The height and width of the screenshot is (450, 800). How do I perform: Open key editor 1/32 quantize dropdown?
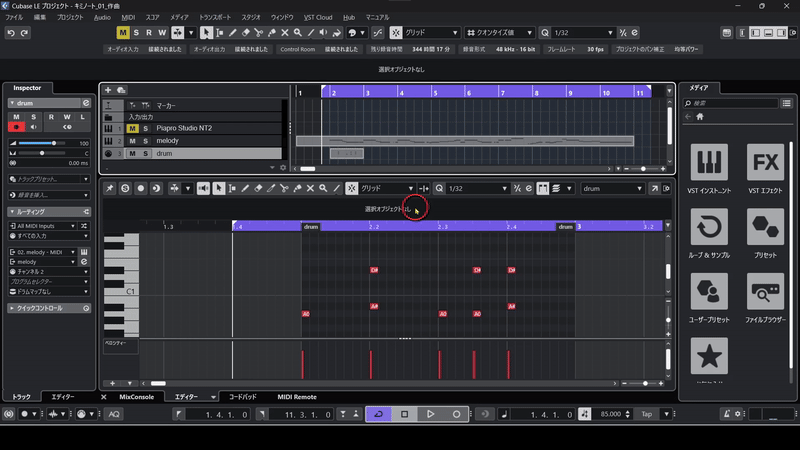477,188
